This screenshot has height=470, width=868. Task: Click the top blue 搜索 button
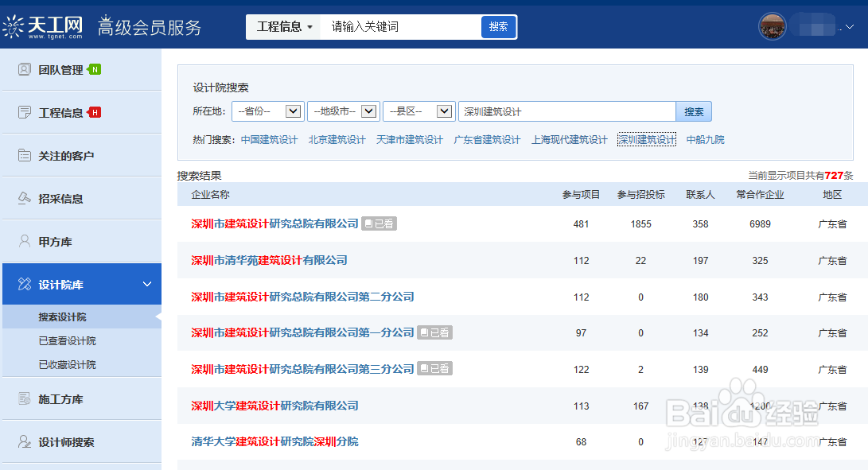pyautogui.click(x=498, y=26)
